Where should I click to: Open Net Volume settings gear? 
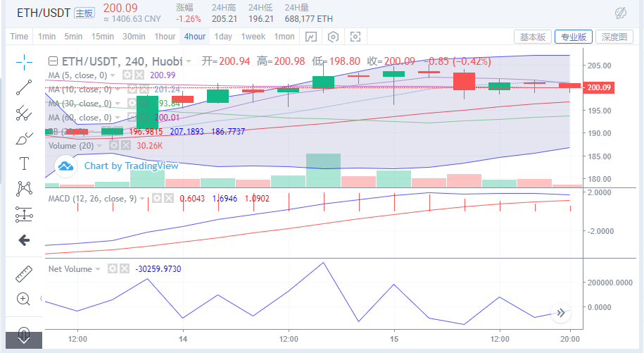[113, 268]
